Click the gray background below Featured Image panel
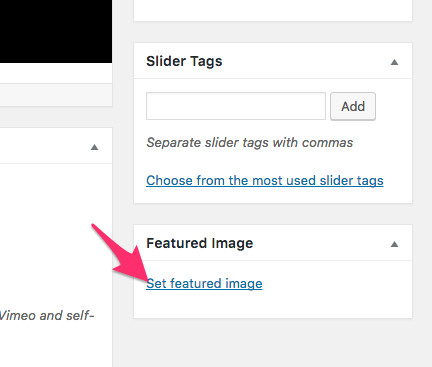The image size is (432, 367). click(x=273, y=343)
